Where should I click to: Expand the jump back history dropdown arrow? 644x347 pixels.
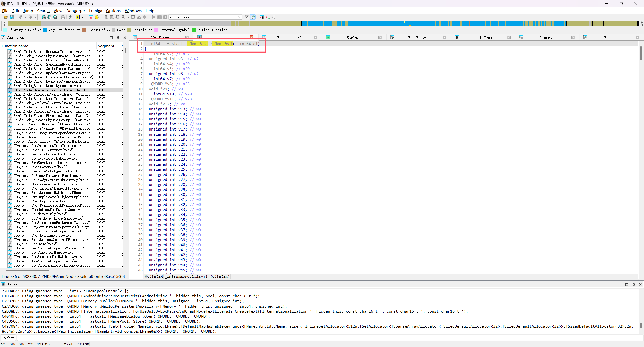pyautogui.click(x=26, y=17)
